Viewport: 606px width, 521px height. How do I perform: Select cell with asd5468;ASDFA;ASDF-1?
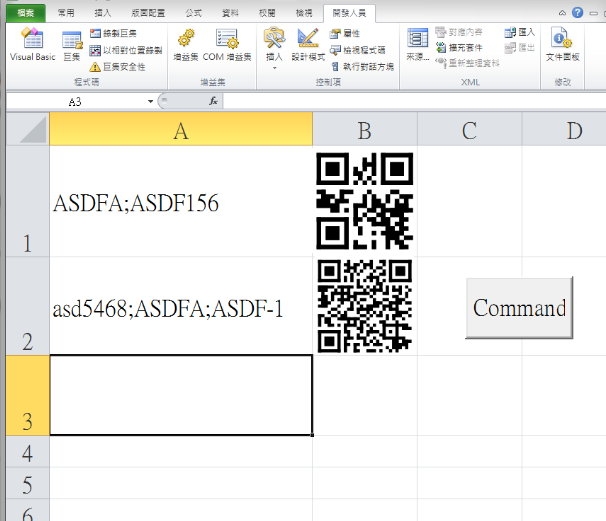tap(181, 306)
